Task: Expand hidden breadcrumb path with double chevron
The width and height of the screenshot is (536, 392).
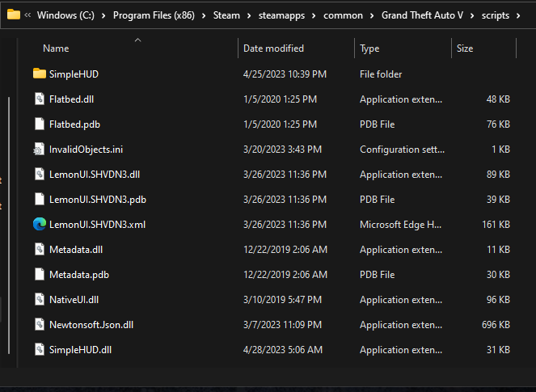Action: (27, 15)
